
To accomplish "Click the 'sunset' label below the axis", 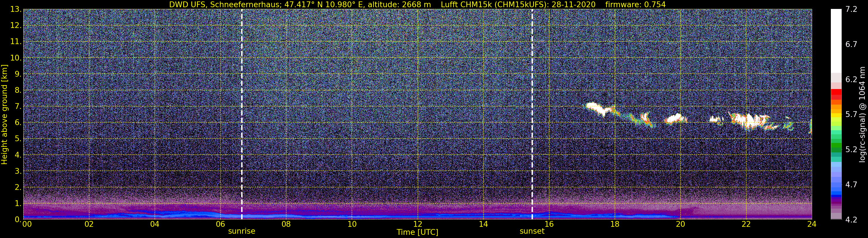I will 532,231.
